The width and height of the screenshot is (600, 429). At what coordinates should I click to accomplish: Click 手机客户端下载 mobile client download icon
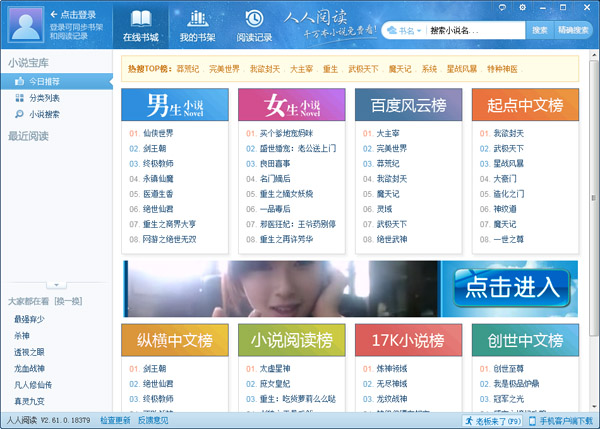tap(561, 421)
